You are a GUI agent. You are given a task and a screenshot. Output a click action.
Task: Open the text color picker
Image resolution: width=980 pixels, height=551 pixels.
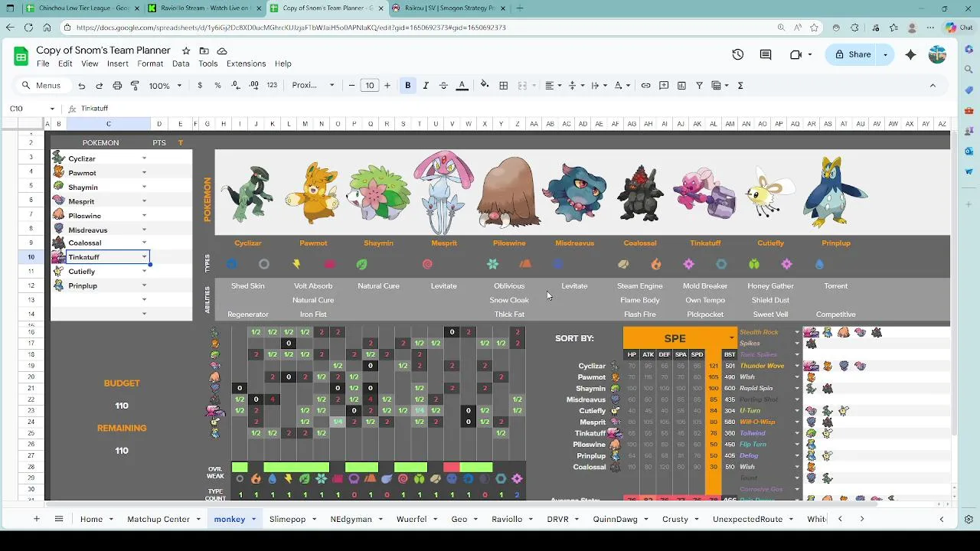[462, 86]
